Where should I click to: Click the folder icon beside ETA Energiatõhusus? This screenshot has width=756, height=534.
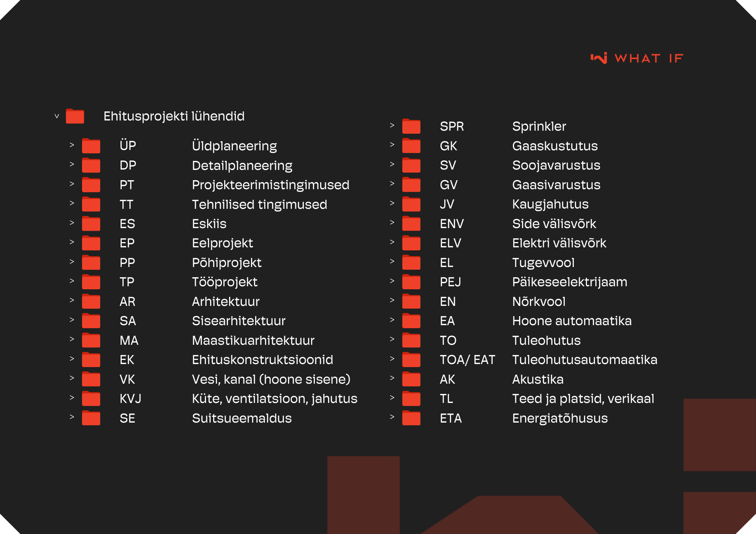[x=411, y=418]
